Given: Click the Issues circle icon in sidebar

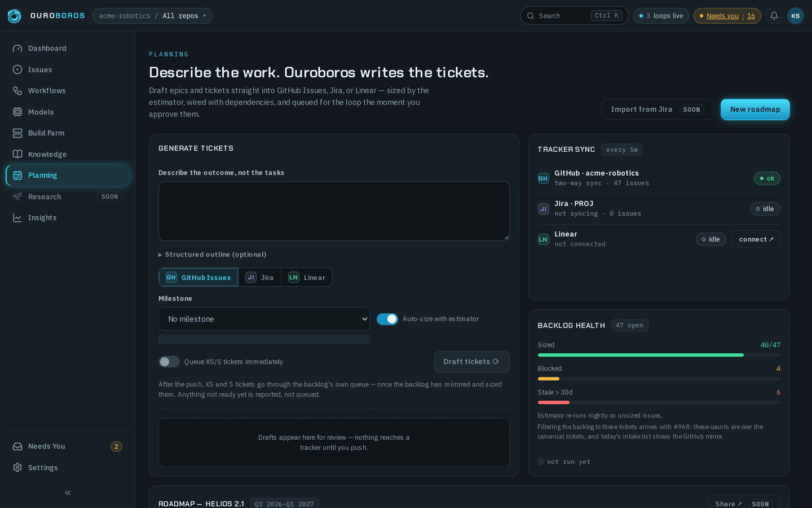Looking at the screenshot, I should (x=17, y=69).
